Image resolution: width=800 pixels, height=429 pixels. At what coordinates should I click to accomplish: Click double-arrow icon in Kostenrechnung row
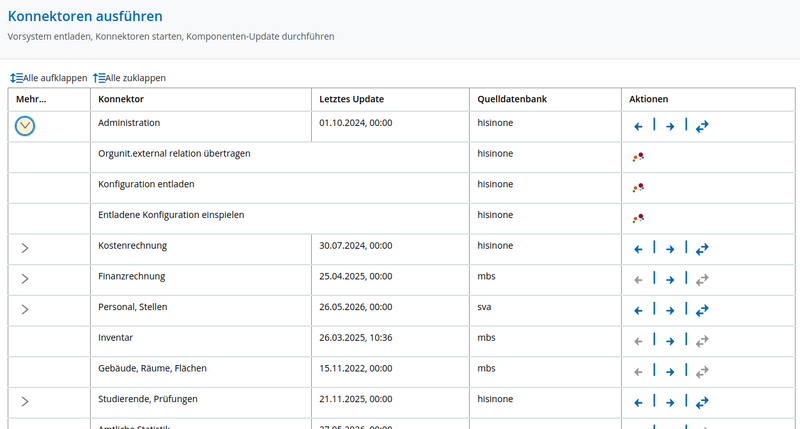[x=702, y=249]
